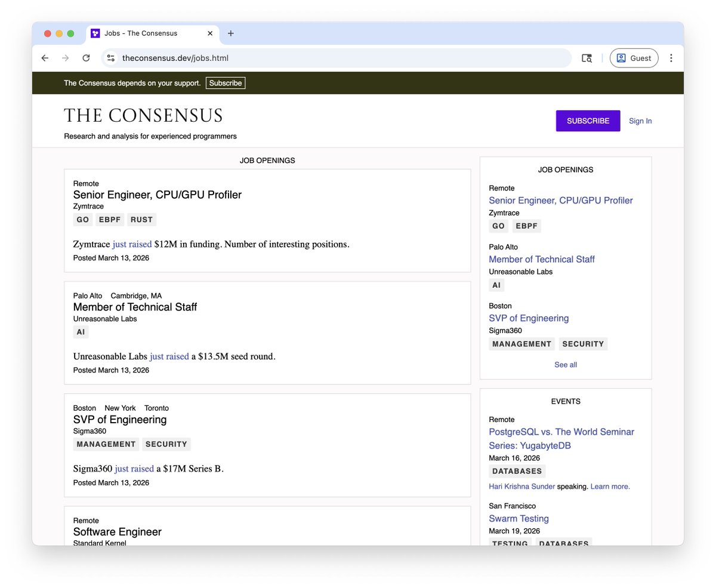Click the Consensus favicon on the tab
This screenshot has height=588, width=716.
[x=95, y=33]
